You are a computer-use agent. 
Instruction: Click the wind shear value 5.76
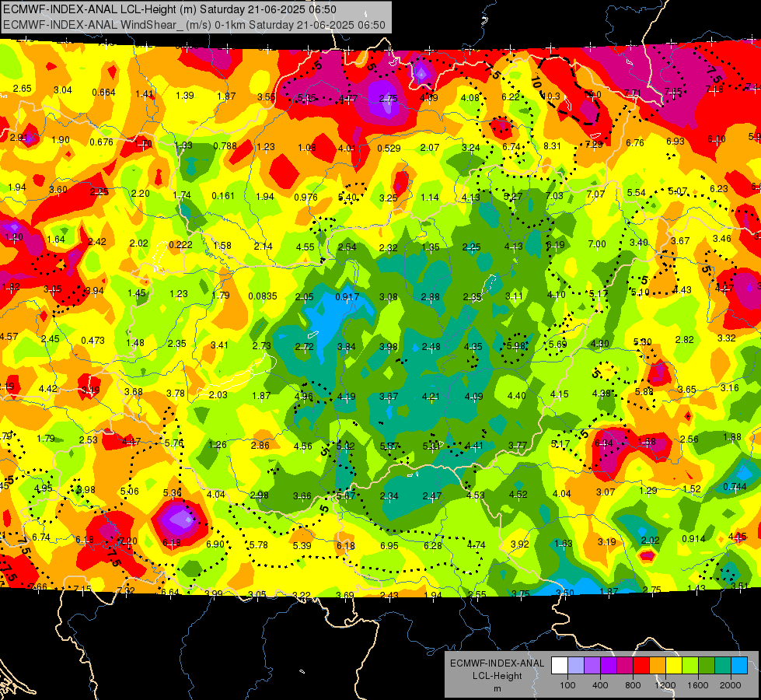174,443
